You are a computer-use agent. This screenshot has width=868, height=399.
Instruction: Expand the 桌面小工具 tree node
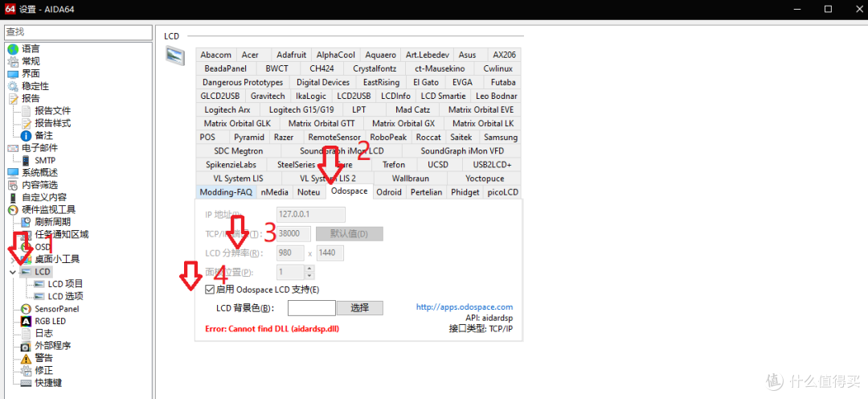(13, 259)
